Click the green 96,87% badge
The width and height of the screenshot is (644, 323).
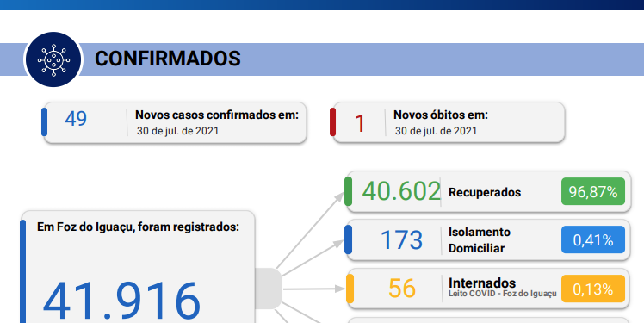point(593,191)
